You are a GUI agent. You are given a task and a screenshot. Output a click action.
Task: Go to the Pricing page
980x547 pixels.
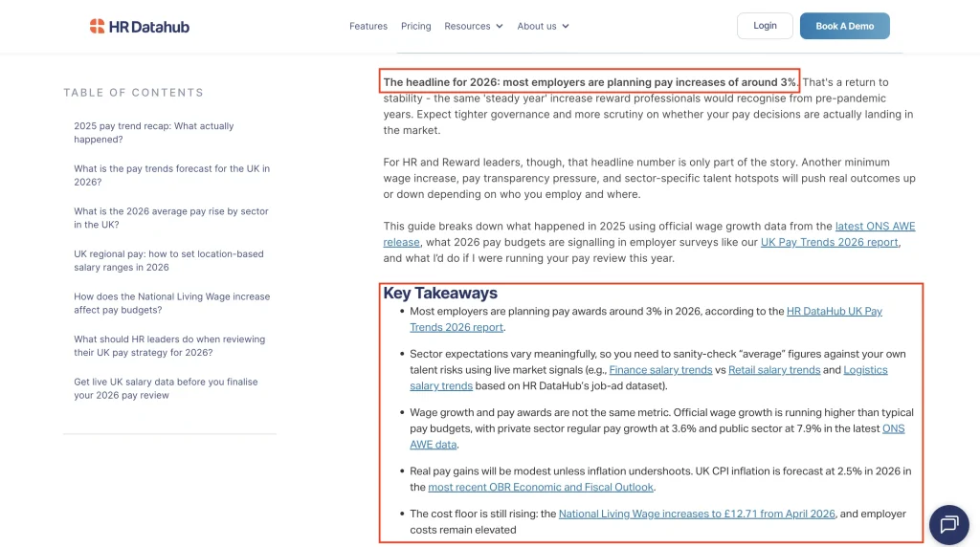pyautogui.click(x=415, y=26)
